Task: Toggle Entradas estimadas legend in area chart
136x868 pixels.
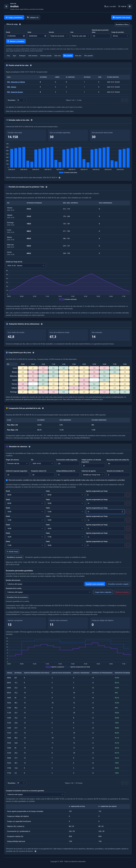Action: click(x=68, y=299)
